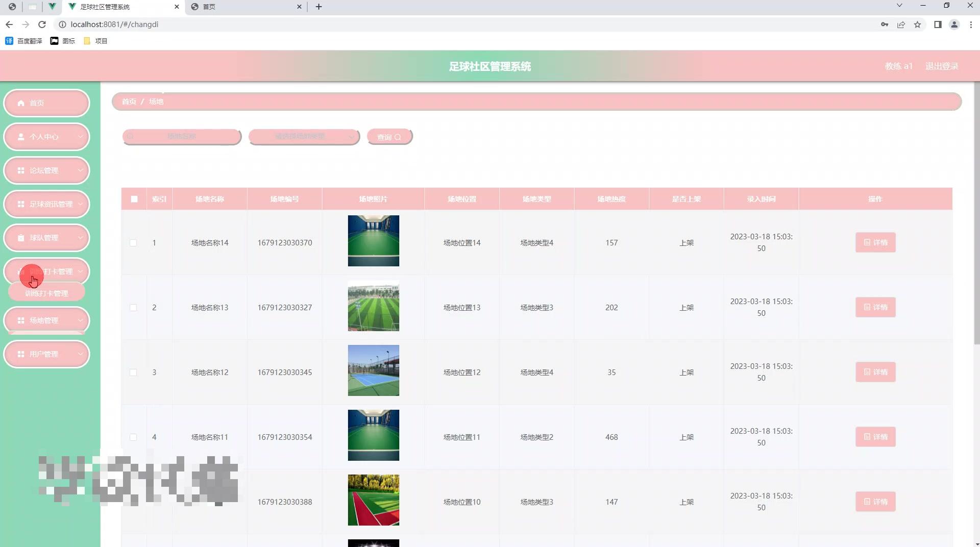Toggle the select-all checkbox in table header
980x547 pixels.
(x=134, y=199)
